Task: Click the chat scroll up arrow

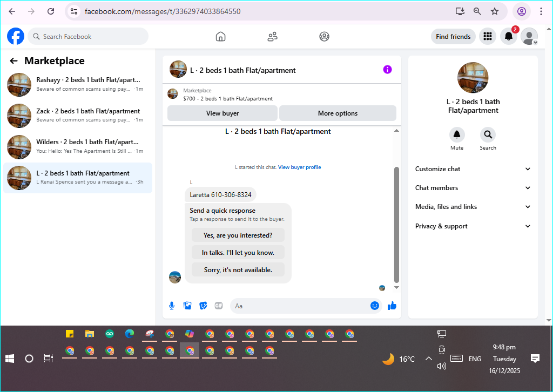Action: tap(396, 131)
